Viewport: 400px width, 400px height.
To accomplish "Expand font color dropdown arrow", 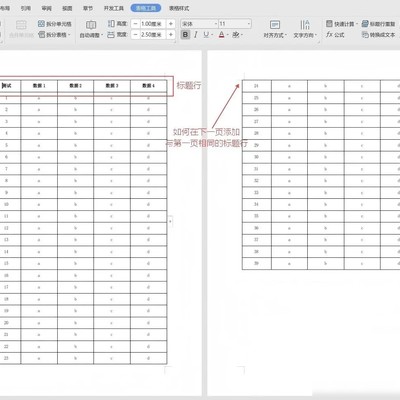I will pyautogui.click(x=228, y=35).
